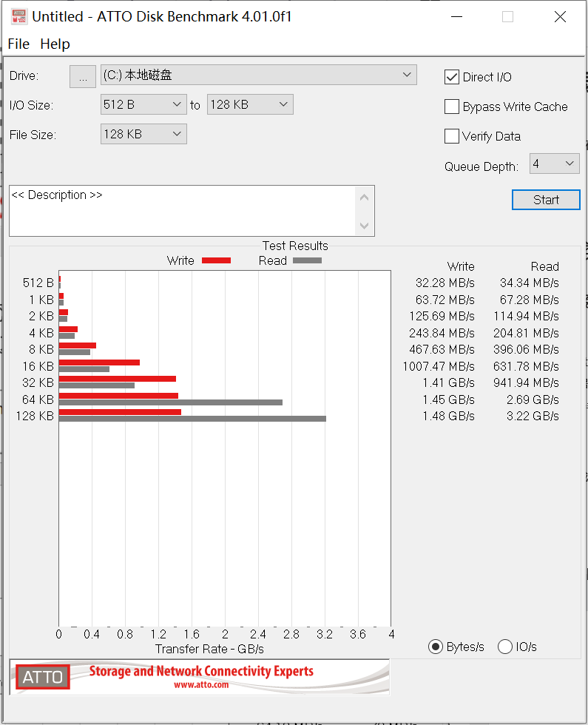Click the 3.22 GB/s read value
This screenshot has height=725, width=588.
[x=533, y=416]
